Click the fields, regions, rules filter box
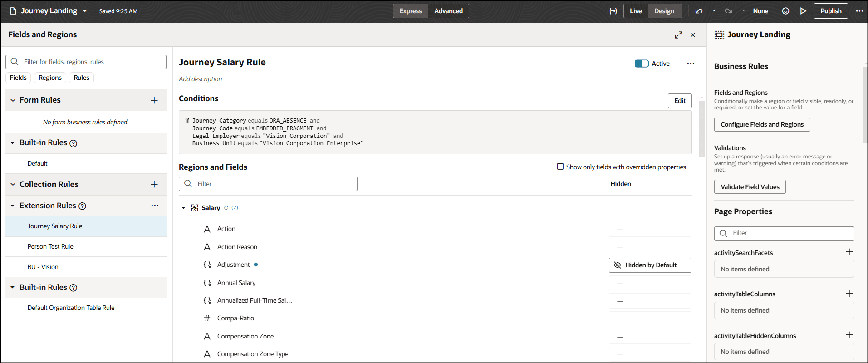 coord(86,62)
